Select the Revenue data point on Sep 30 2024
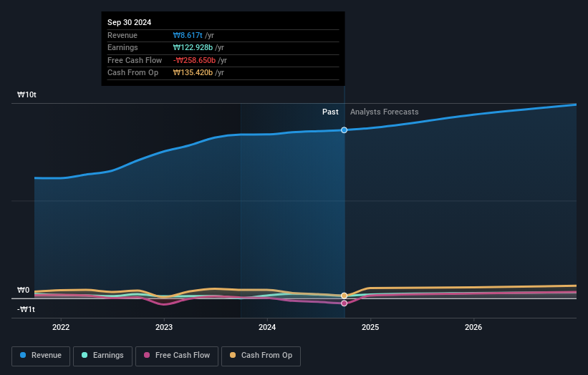This screenshot has height=375, width=588. (344, 130)
